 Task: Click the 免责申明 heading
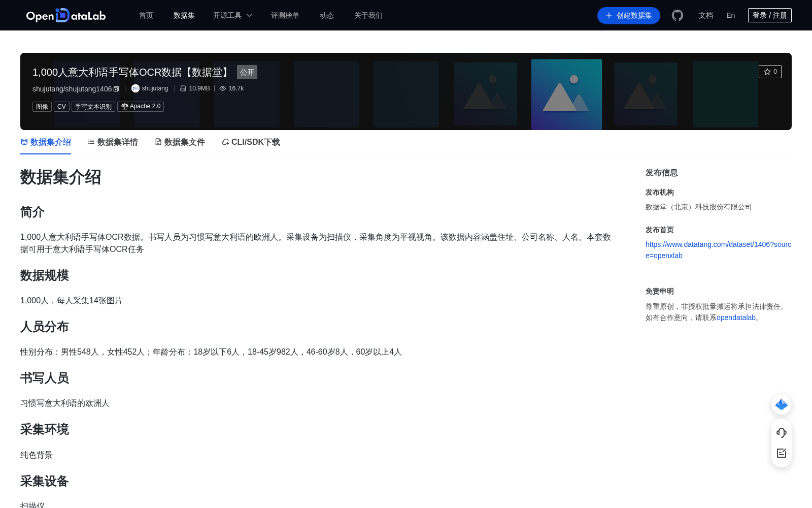tap(660, 291)
